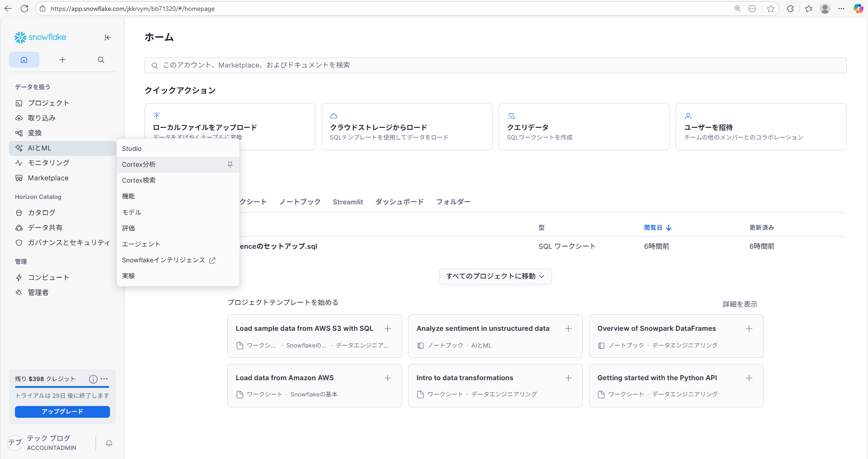
Task: Open the ローカルファイルをアップロード quick action
Action: 230,127
